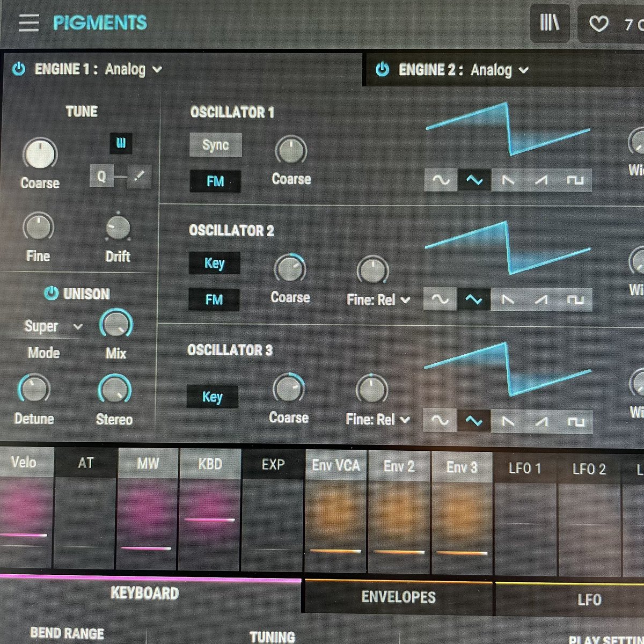Select the Env VCA modulation source tab

coord(336,466)
